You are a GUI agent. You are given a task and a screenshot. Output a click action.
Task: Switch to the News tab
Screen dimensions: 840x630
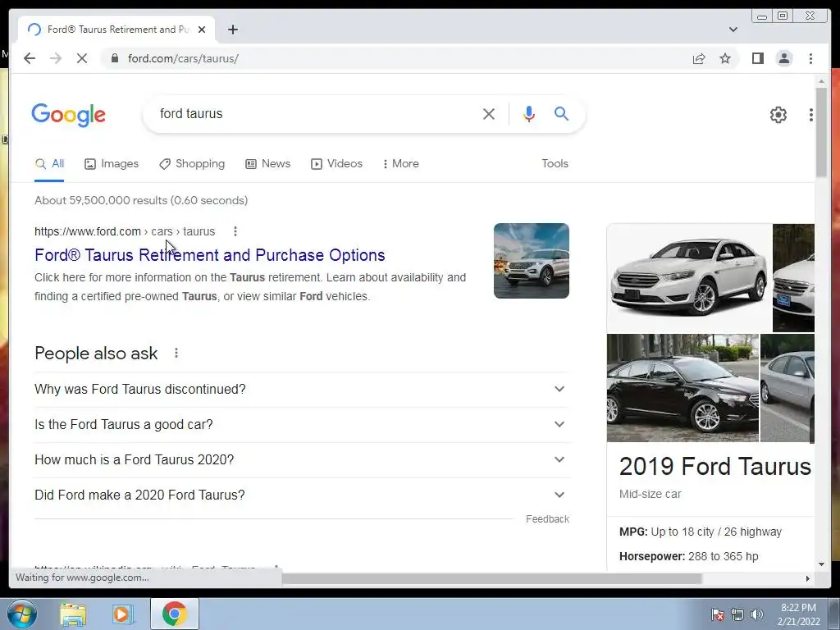pyautogui.click(x=268, y=164)
